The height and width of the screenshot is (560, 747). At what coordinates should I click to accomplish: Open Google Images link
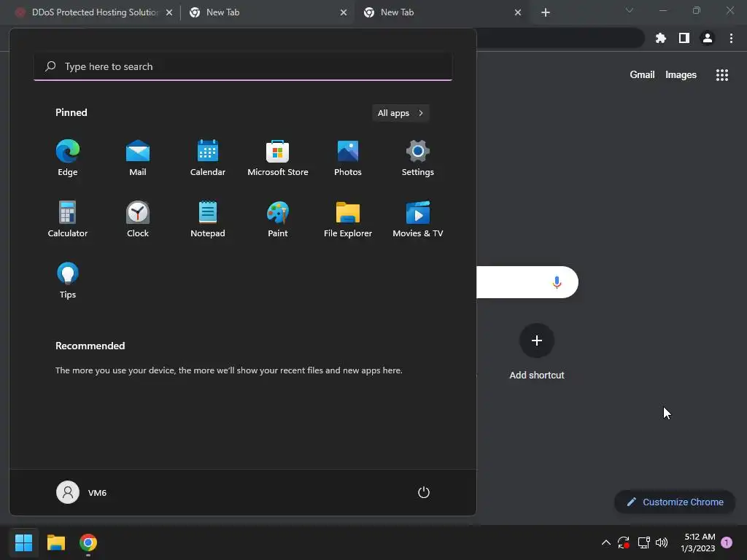click(x=681, y=75)
